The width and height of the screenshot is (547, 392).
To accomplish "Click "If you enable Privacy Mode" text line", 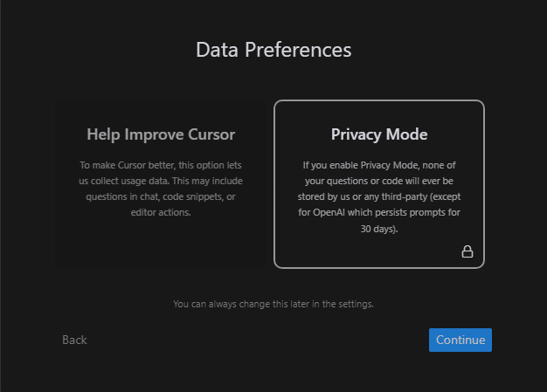I will tap(379, 165).
